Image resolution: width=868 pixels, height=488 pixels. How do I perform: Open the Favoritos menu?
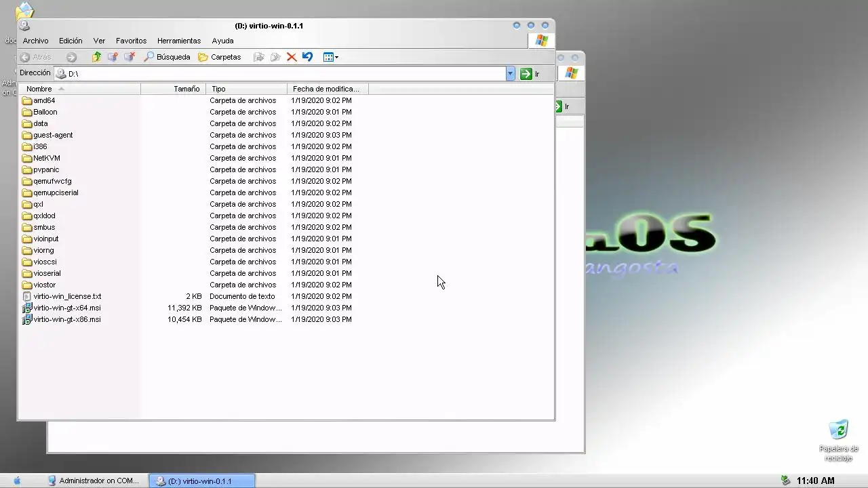pyautogui.click(x=131, y=41)
